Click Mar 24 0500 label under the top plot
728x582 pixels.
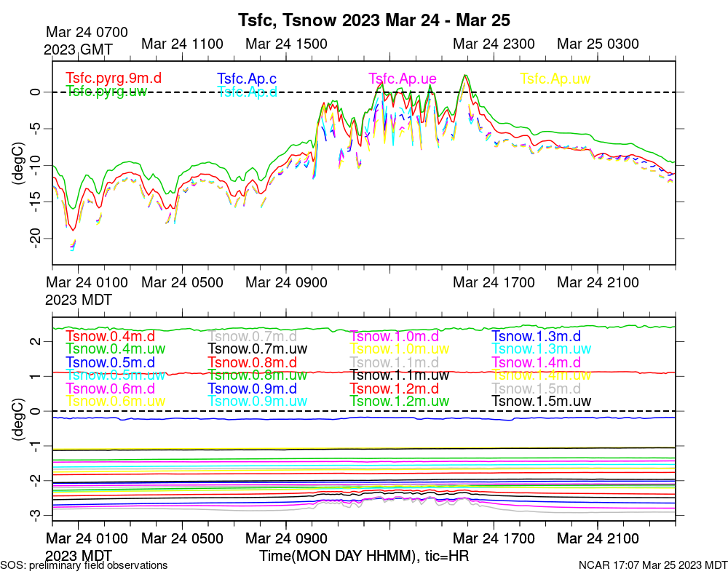tap(183, 282)
